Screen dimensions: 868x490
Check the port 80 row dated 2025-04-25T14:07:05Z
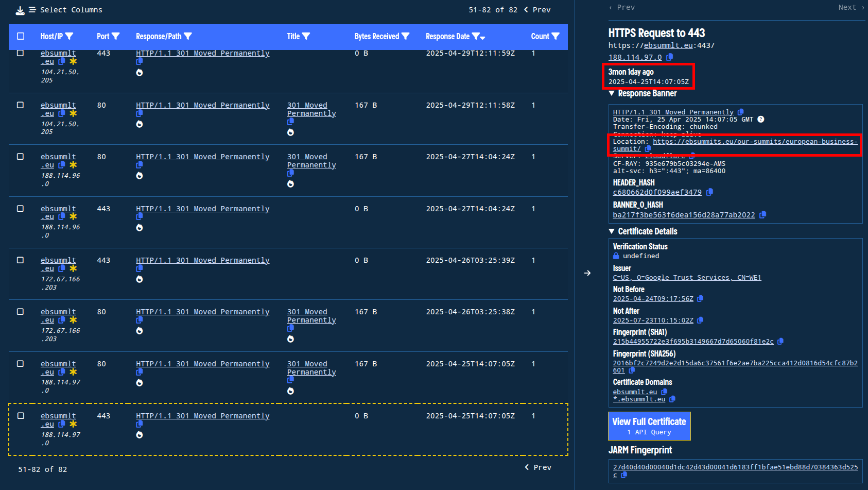[x=21, y=363]
